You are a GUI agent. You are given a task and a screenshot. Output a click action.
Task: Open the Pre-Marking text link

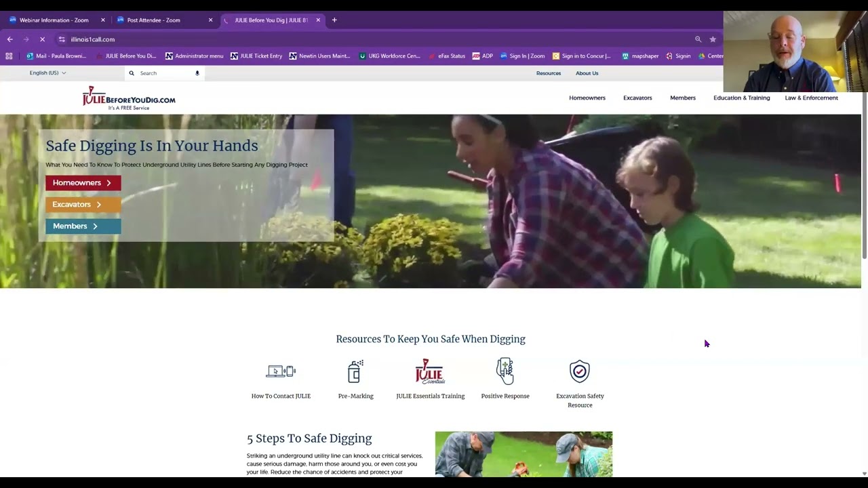pos(356,396)
